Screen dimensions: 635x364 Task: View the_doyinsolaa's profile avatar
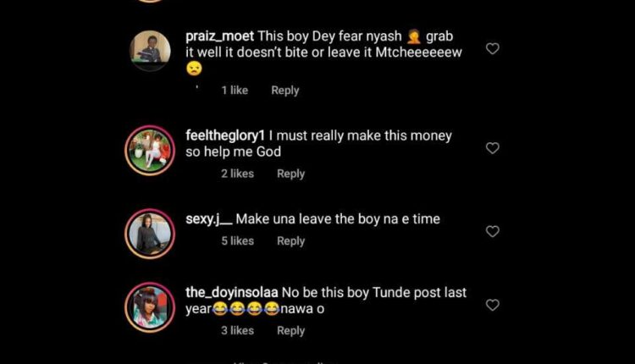pos(150,306)
